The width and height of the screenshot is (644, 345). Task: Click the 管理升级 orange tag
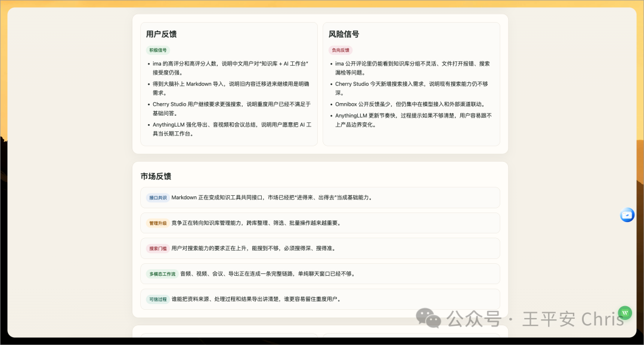click(158, 223)
